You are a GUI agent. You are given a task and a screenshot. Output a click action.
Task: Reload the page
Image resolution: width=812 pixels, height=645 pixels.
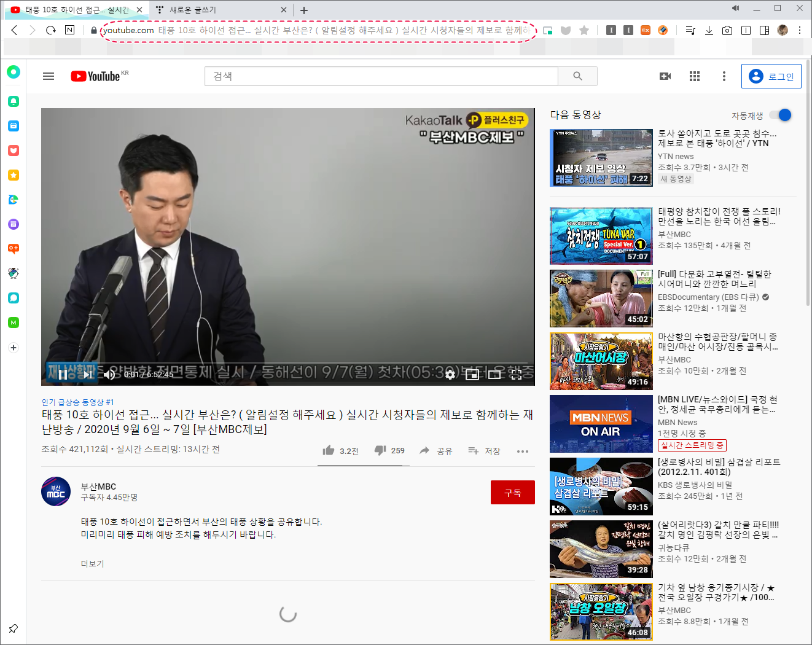click(51, 30)
